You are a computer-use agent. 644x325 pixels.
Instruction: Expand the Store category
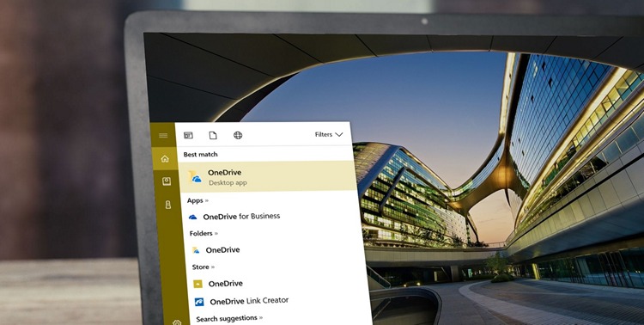(204, 267)
